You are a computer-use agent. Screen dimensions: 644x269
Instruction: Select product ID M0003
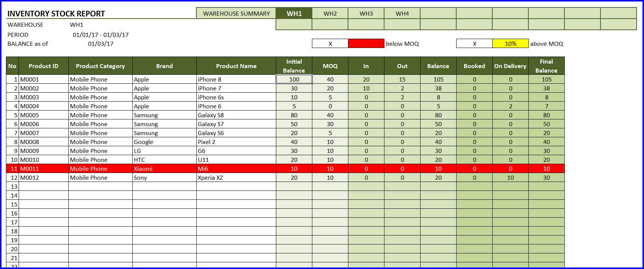tap(44, 97)
